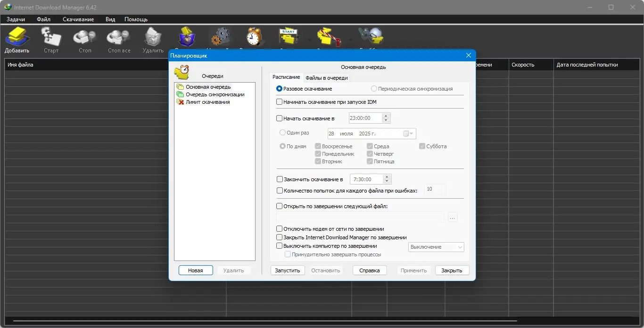Enable Начинать скачивание при запуске IDM

279,101
